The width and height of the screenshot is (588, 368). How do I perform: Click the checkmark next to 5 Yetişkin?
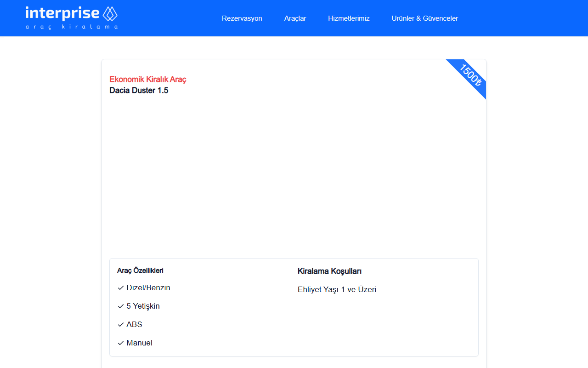pos(121,306)
